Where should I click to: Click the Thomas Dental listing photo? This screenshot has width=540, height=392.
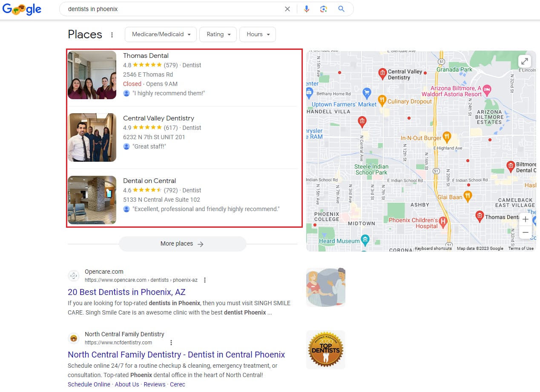[x=92, y=75]
